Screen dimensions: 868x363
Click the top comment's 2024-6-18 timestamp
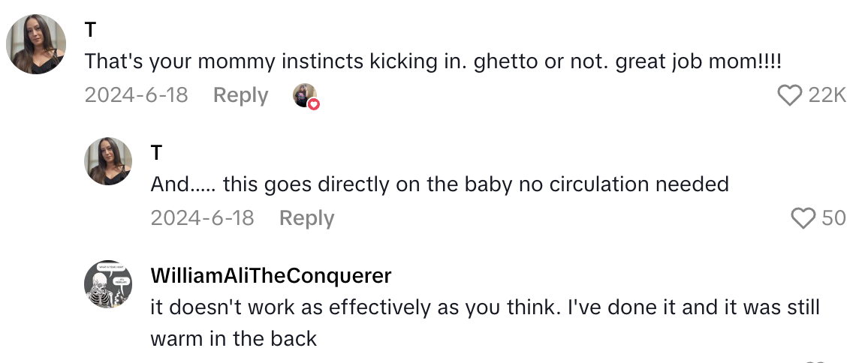pyautogui.click(x=136, y=95)
